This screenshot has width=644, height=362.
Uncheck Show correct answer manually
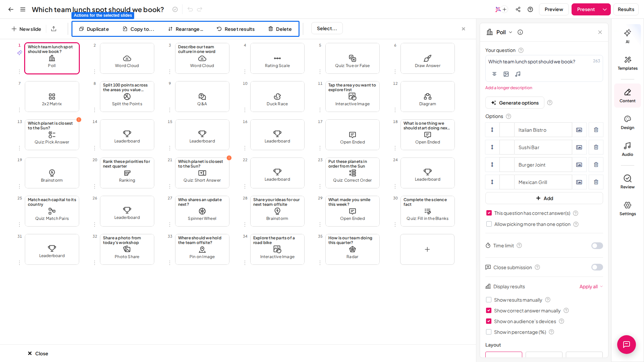[x=489, y=310]
